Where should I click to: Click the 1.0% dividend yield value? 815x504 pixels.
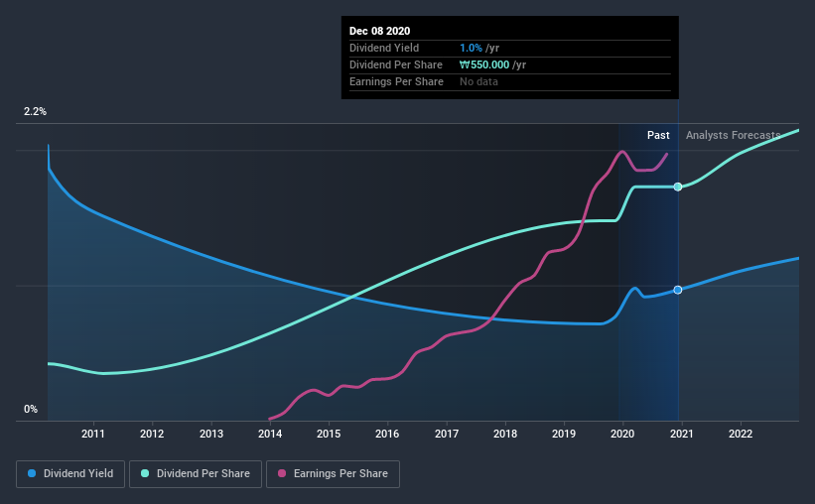471,49
